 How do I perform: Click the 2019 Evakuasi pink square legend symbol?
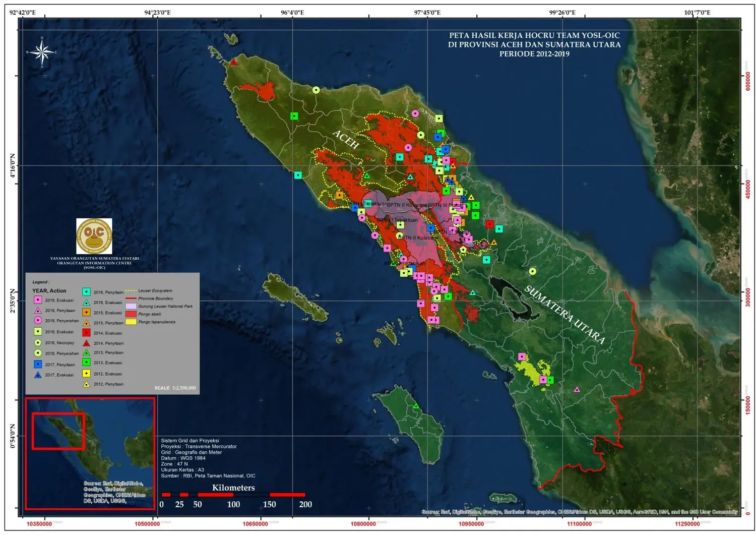(x=38, y=300)
